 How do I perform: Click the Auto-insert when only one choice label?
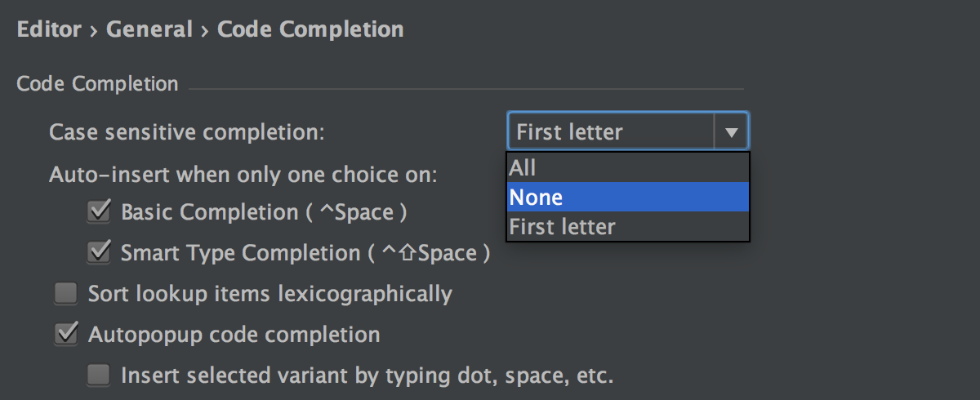(x=243, y=174)
